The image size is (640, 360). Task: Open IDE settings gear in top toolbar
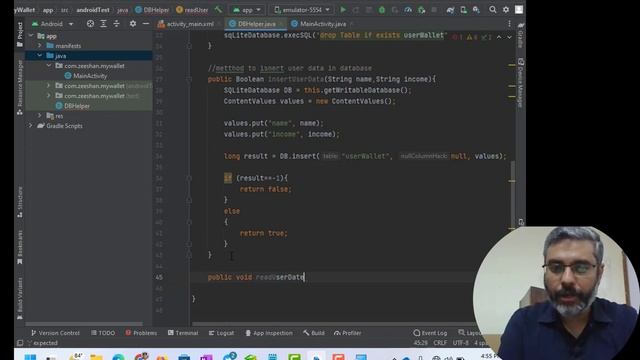(506, 9)
